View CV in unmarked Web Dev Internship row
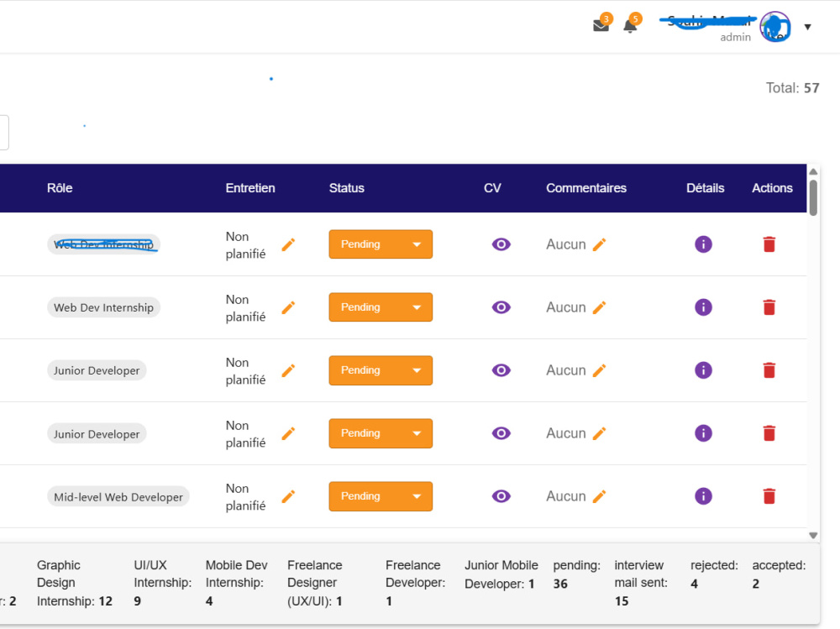The width and height of the screenshot is (840, 629). [501, 307]
